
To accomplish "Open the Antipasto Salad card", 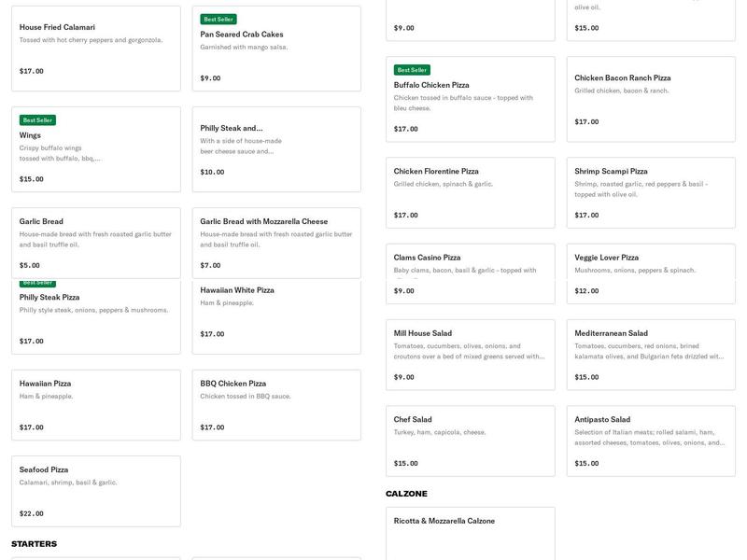I will click(x=651, y=441).
